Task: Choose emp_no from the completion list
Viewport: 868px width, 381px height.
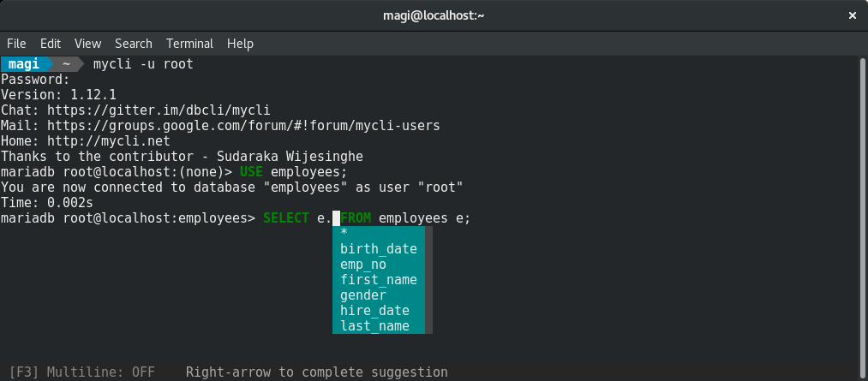Action: [379, 265]
